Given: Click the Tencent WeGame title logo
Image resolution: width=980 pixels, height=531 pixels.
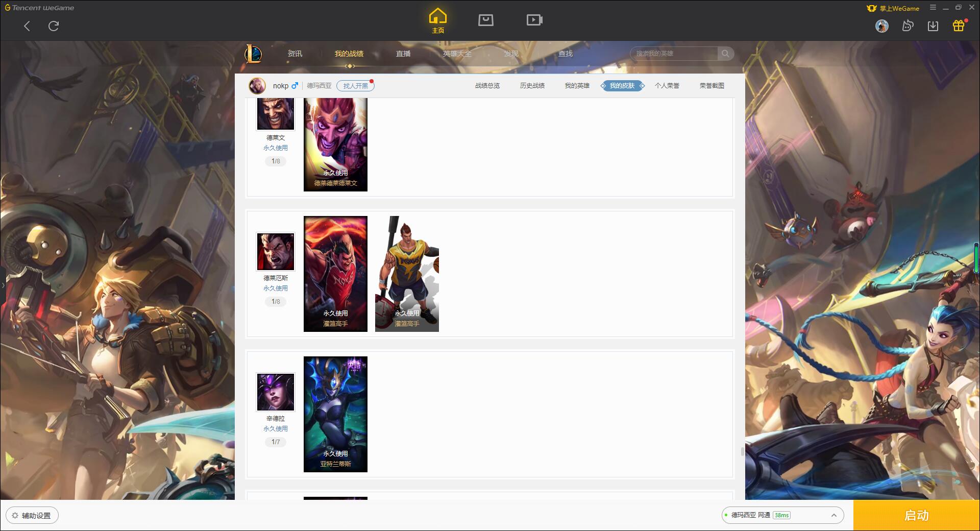Looking at the screenshot, I should pos(40,8).
